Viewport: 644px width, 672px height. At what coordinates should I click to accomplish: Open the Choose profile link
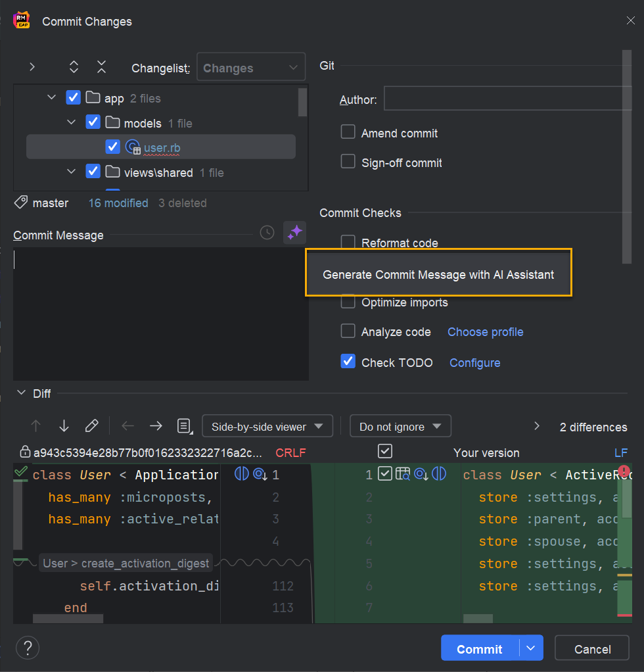486,331
